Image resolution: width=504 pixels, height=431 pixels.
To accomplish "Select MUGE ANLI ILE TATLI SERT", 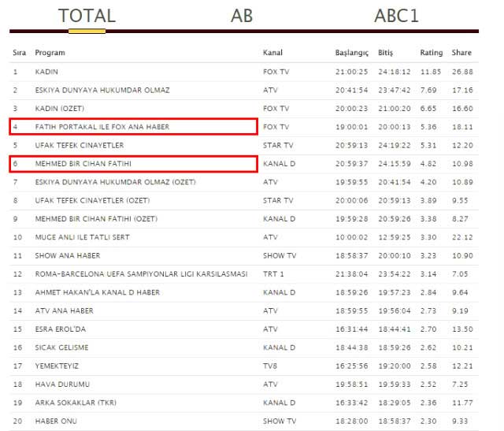I will [x=82, y=237].
